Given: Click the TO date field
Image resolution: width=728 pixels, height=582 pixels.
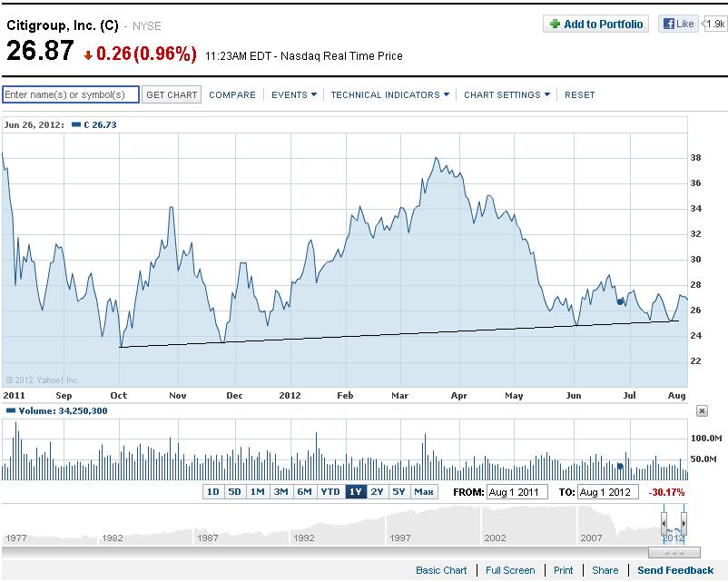Looking at the screenshot, I should [x=608, y=492].
